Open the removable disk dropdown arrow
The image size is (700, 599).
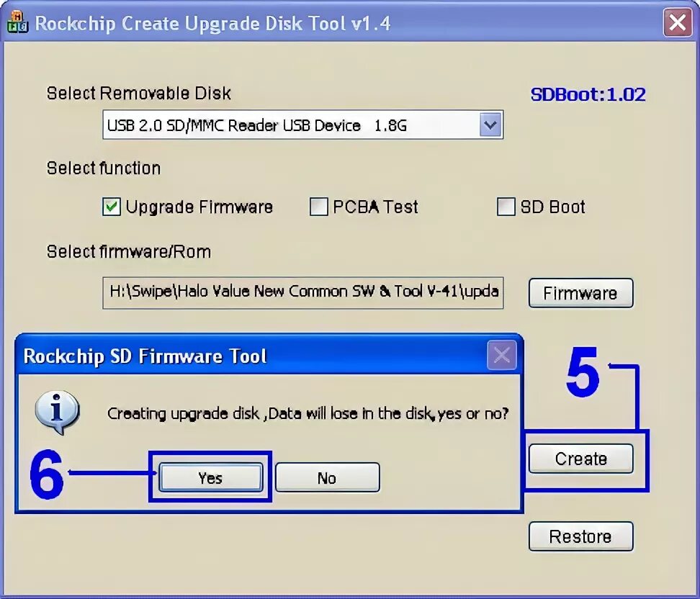click(490, 125)
